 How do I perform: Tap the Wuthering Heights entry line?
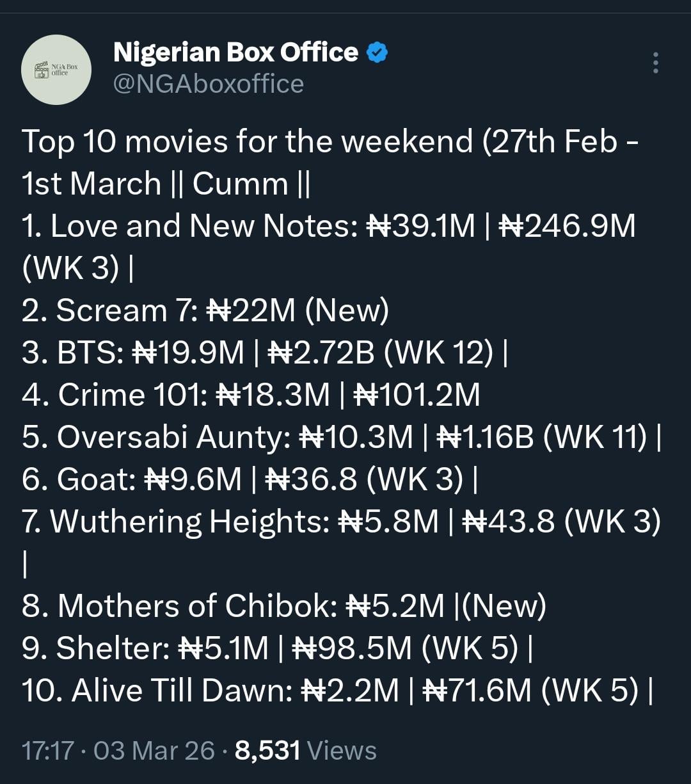[x=339, y=522]
